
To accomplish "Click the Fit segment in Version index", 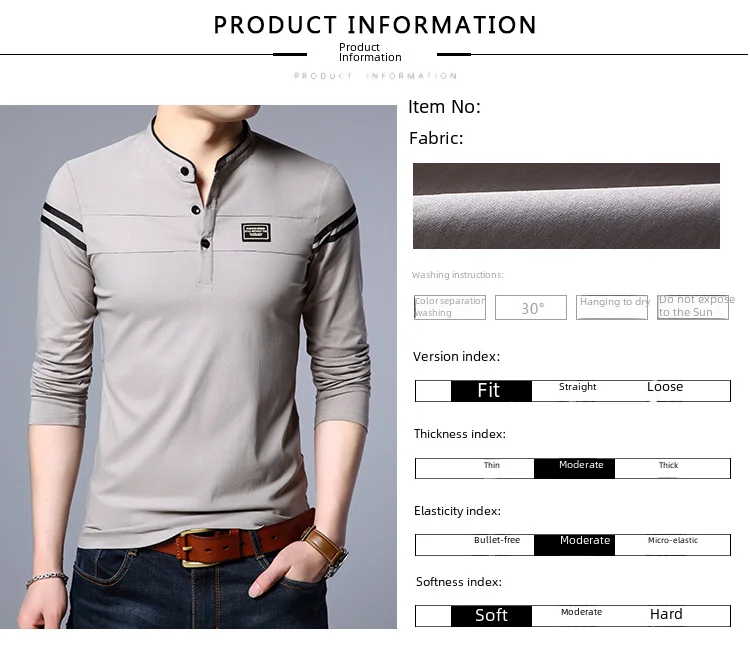I will point(491,391).
